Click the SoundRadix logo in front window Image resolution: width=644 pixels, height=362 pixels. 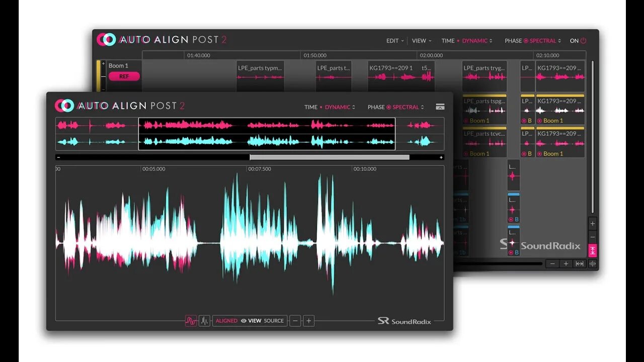pyautogui.click(x=405, y=321)
